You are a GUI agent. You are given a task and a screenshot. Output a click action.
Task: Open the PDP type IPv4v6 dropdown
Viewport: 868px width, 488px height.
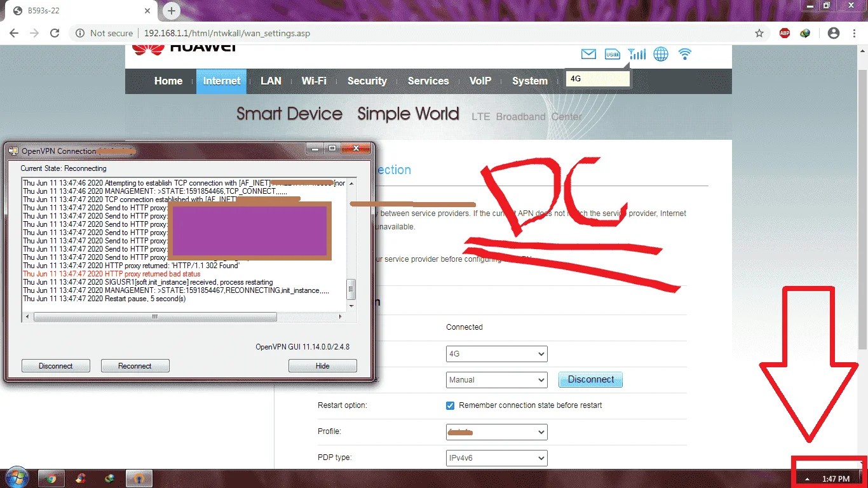[497, 457]
